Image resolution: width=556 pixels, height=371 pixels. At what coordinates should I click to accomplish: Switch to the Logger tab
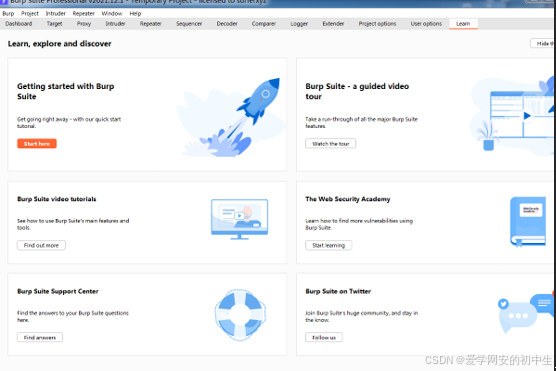click(299, 24)
